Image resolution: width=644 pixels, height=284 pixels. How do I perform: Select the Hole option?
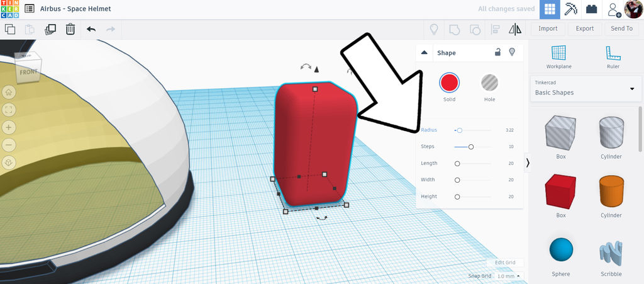(x=489, y=82)
